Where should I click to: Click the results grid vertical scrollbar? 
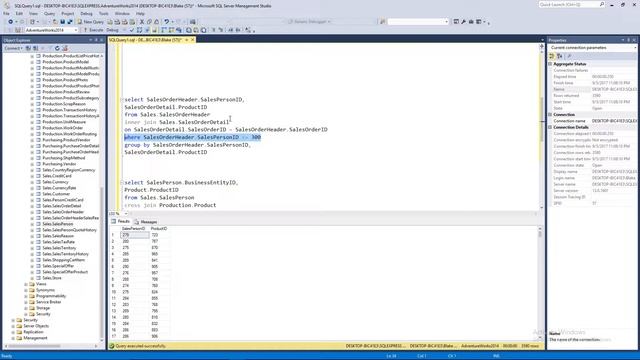540,284
